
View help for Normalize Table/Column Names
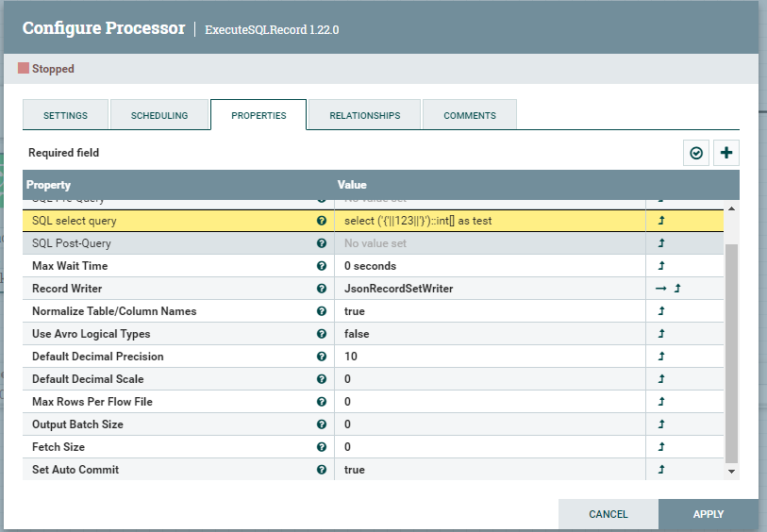click(322, 311)
